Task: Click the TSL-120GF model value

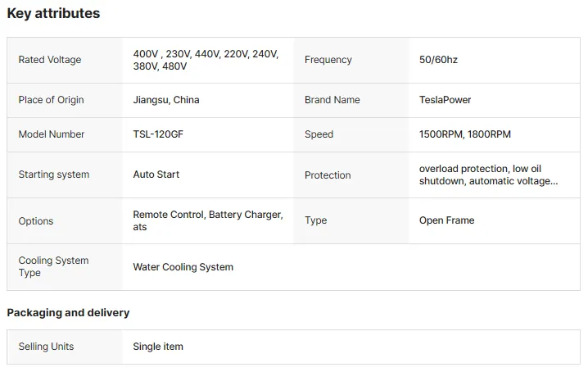Action: (x=158, y=134)
